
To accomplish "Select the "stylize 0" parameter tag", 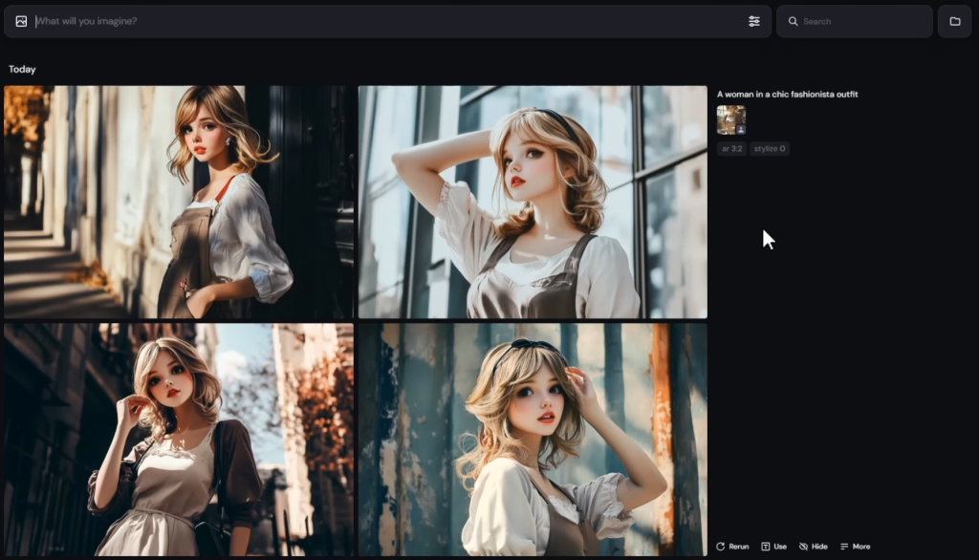I will 769,149.
